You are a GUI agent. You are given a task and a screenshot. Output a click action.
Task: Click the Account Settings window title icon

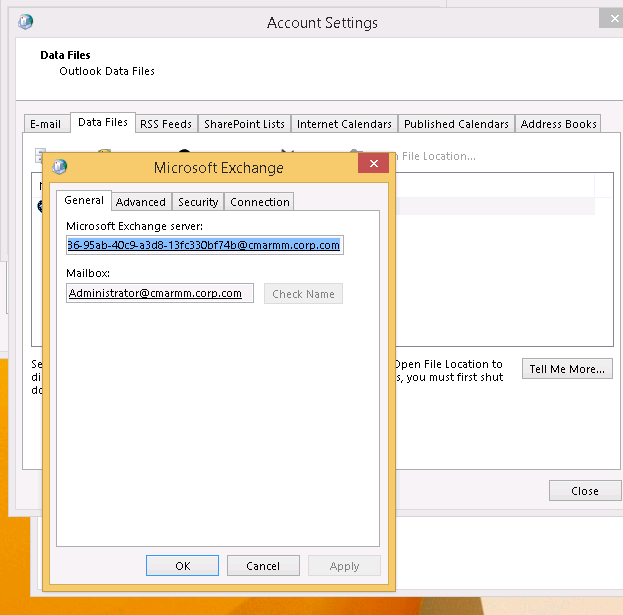click(x=26, y=22)
